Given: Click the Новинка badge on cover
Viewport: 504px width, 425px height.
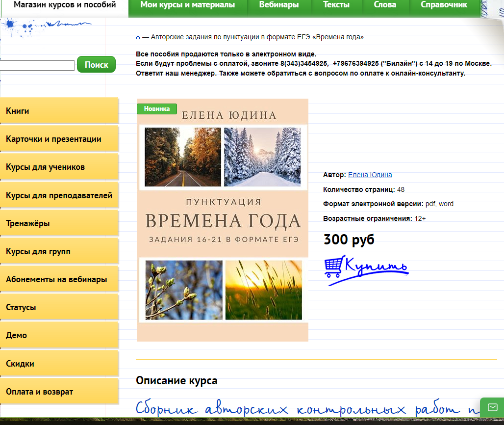Looking at the screenshot, I should (x=157, y=109).
